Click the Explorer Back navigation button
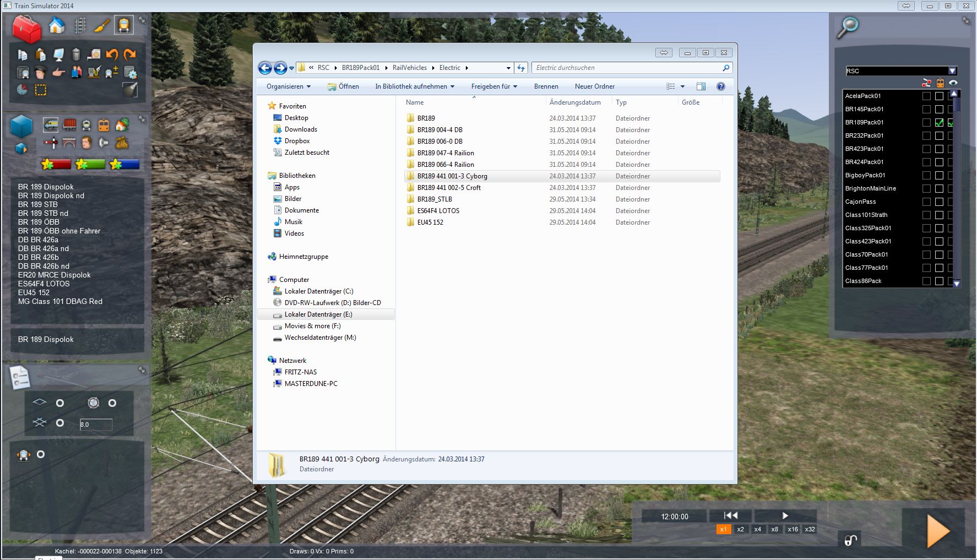This screenshot has width=977, height=560. 265,68
